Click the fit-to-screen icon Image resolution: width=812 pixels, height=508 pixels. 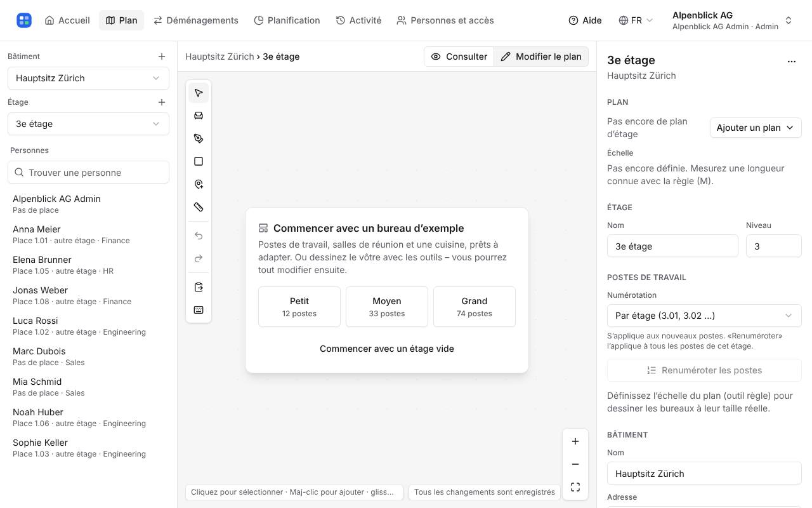click(575, 487)
